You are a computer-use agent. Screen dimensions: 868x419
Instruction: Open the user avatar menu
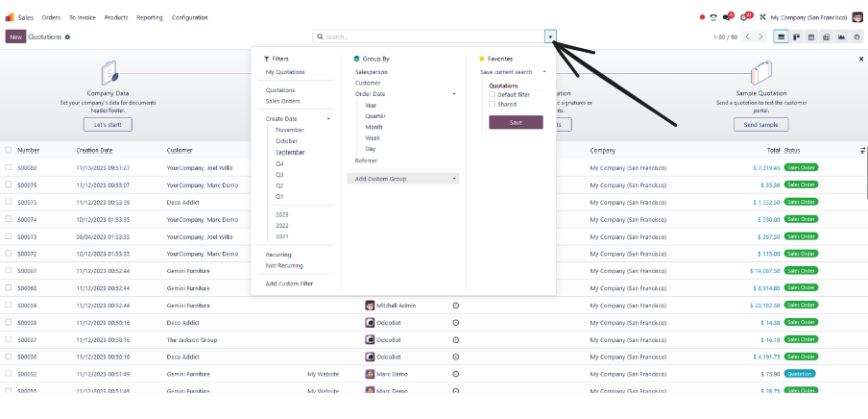point(857,17)
